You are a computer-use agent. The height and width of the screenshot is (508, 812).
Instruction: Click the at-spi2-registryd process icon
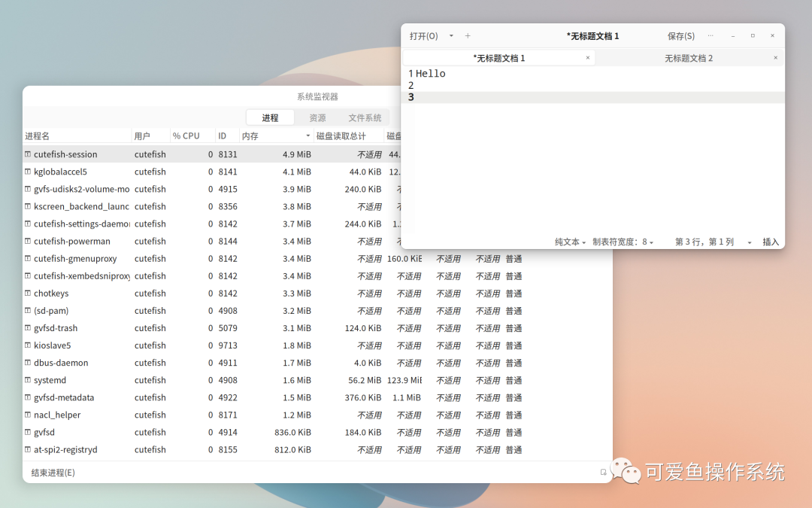point(29,449)
